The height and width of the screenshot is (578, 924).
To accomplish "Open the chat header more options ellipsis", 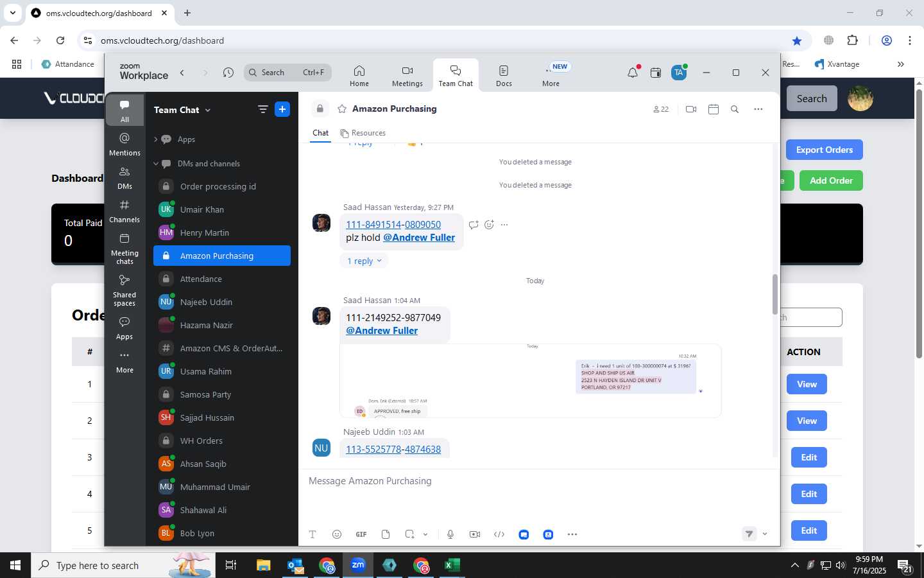I will pos(758,109).
